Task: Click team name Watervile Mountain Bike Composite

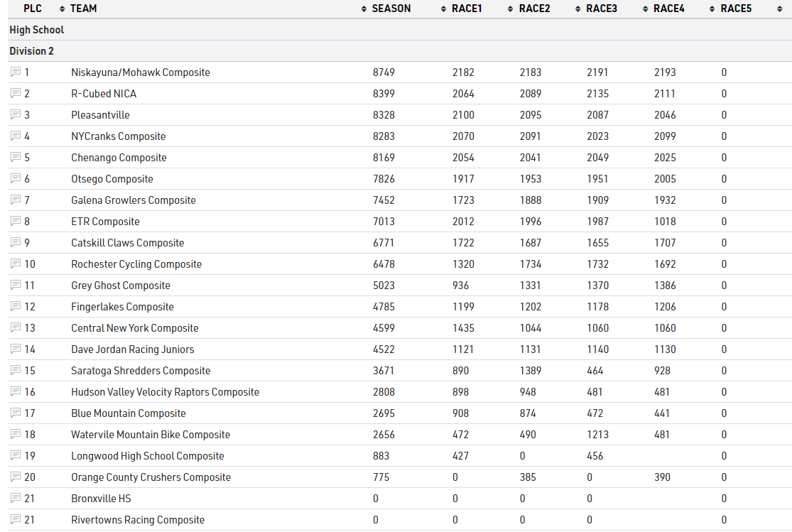Action: 151,435
